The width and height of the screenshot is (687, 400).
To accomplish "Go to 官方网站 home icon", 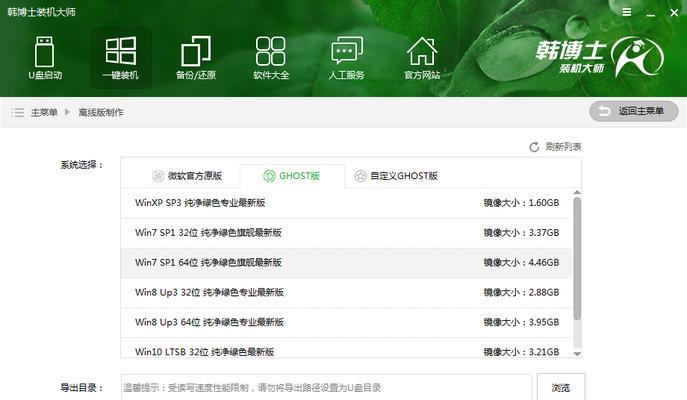I will 422,58.
